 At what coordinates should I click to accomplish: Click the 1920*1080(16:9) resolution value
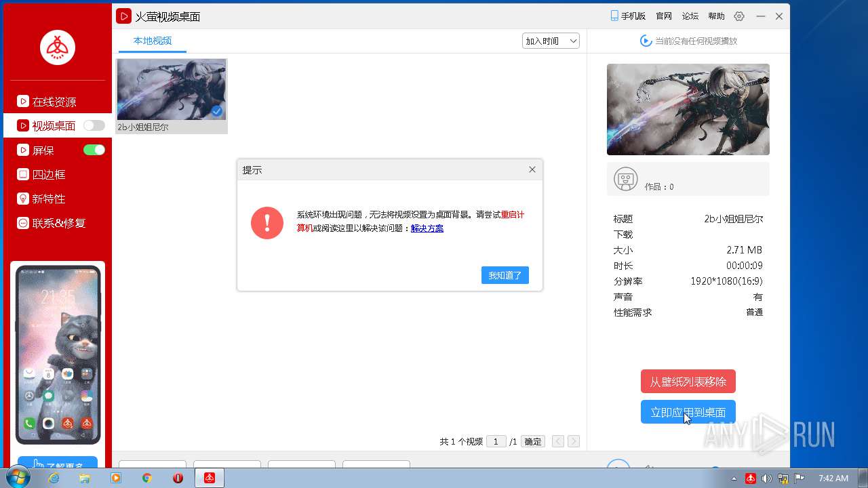pyautogui.click(x=726, y=281)
